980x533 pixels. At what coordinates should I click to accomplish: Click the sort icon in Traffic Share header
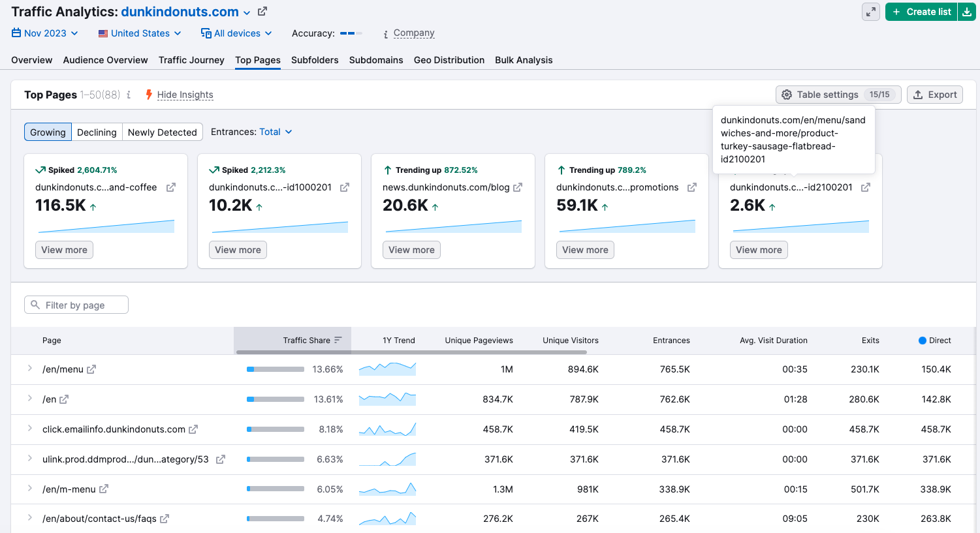(338, 340)
